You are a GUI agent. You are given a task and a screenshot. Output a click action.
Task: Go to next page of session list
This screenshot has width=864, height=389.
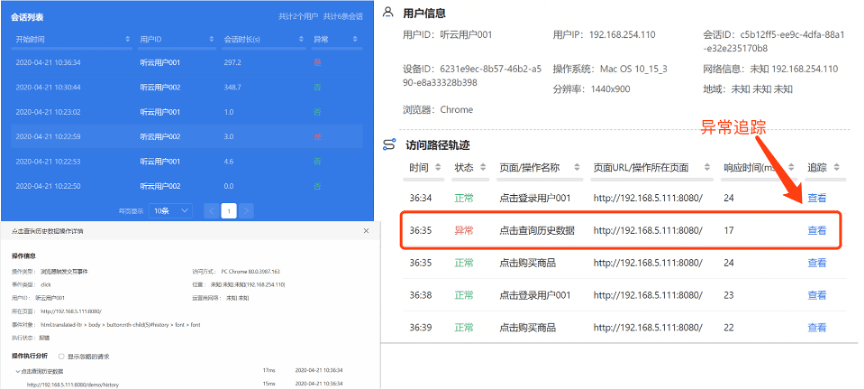pyautogui.click(x=246, y=210)
